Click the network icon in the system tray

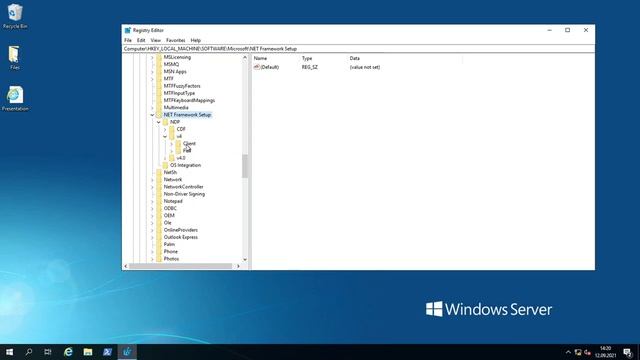click(x=578, y=352)
